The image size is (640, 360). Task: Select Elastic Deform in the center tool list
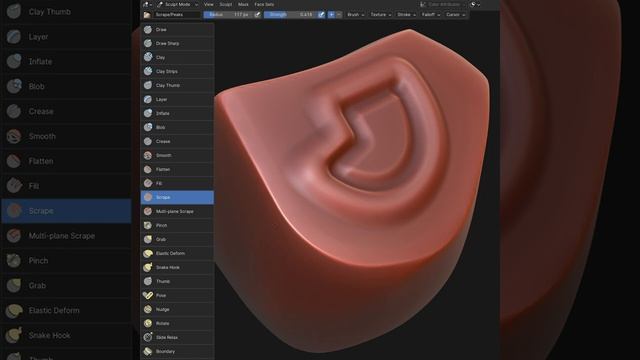177,253
